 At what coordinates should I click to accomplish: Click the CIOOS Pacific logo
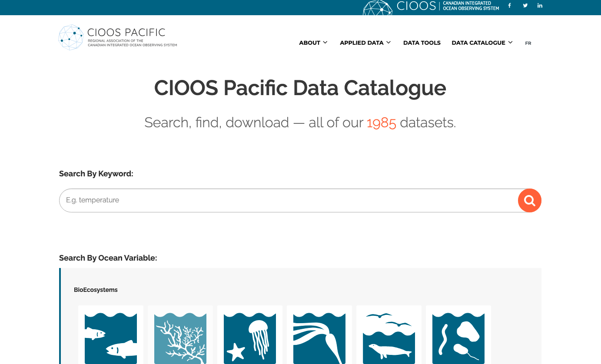point(118,37)
